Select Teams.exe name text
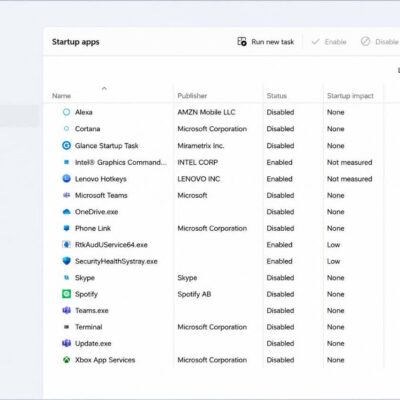 click(x=92, y=310)
